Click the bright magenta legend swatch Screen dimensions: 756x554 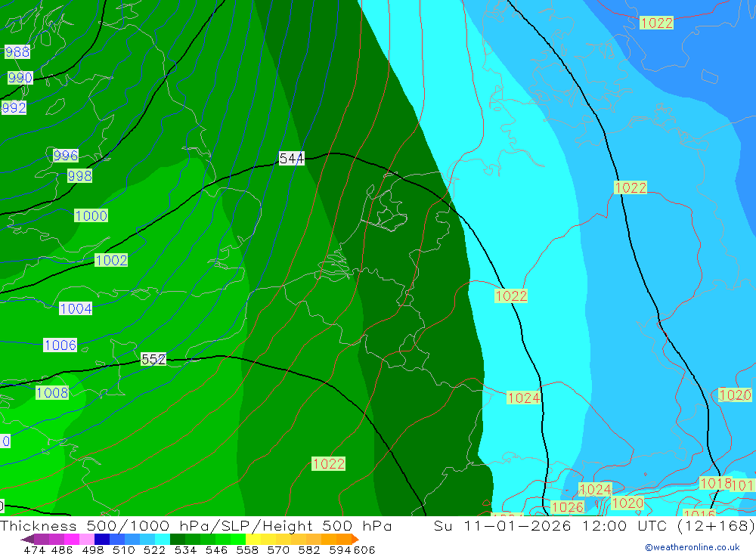(x=72, y=539)
